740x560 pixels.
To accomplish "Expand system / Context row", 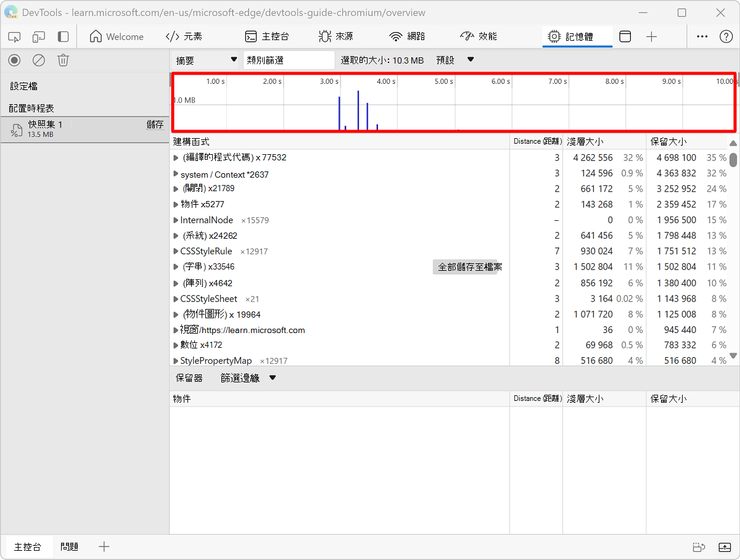I will (x=176, y=174).
